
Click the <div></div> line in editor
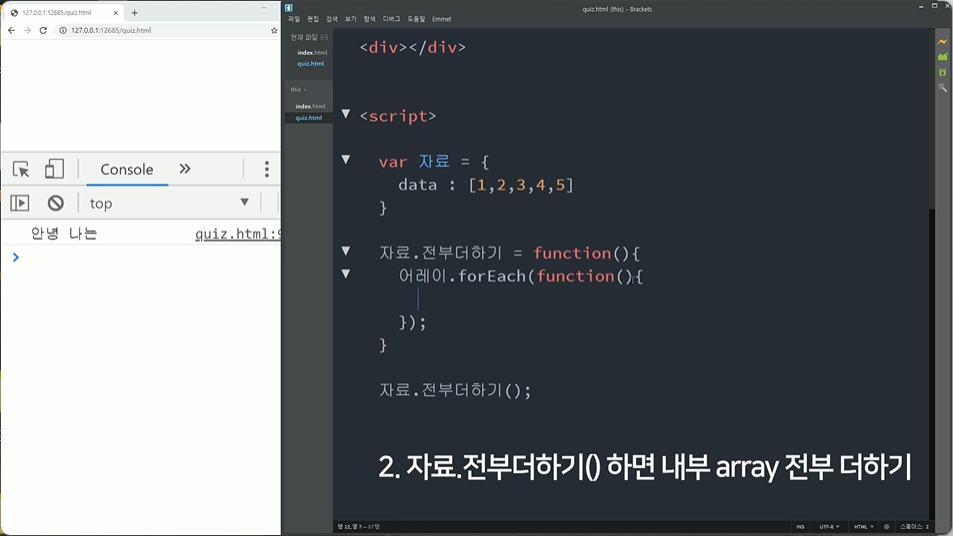413,47
